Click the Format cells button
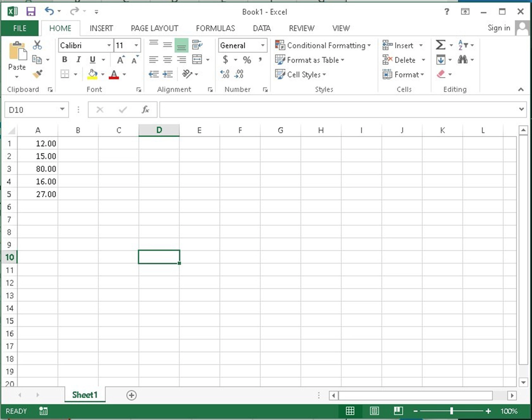 (x=403, y=74)
